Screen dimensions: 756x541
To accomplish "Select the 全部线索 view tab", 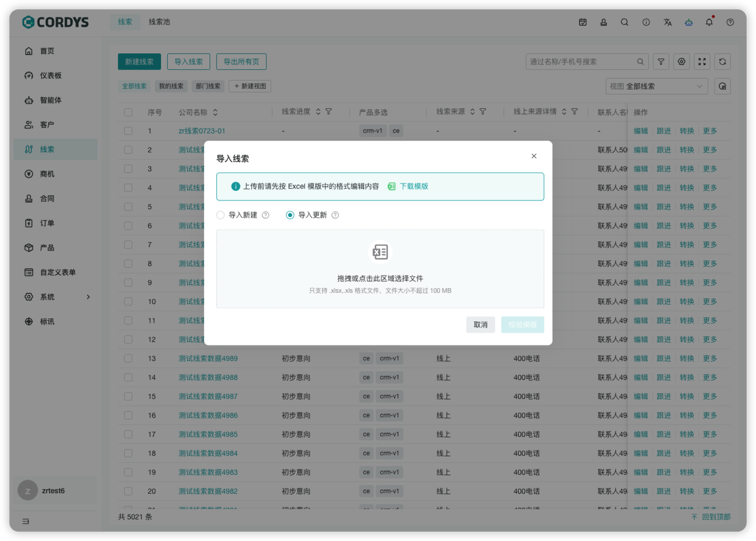I will pos(134,86).
